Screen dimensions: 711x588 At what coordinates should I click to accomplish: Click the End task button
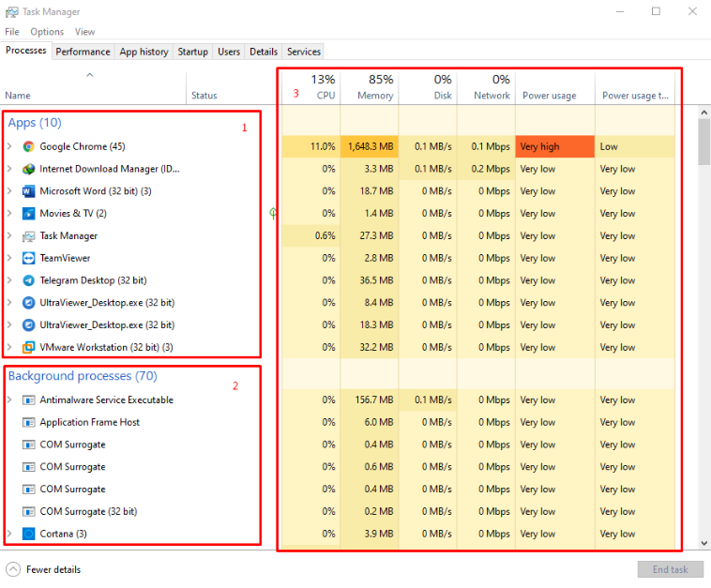670,569
